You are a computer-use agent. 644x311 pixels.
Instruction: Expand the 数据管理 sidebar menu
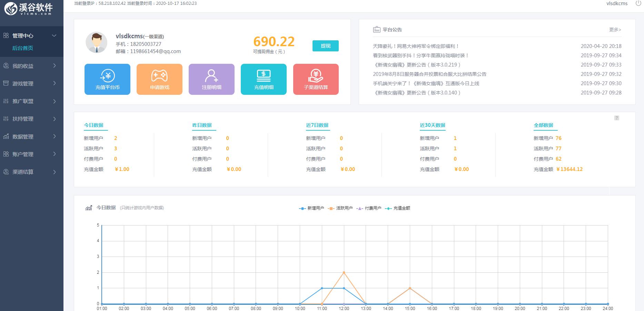coord(32,137)
